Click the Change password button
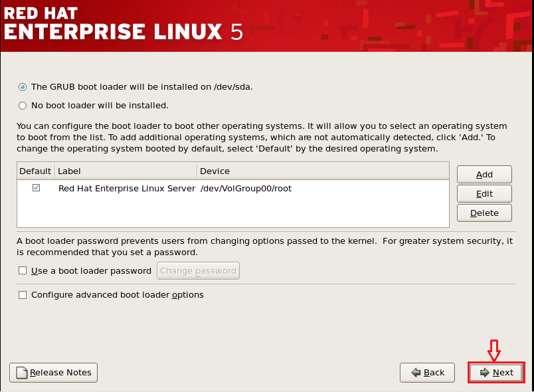 click(198, 270)
